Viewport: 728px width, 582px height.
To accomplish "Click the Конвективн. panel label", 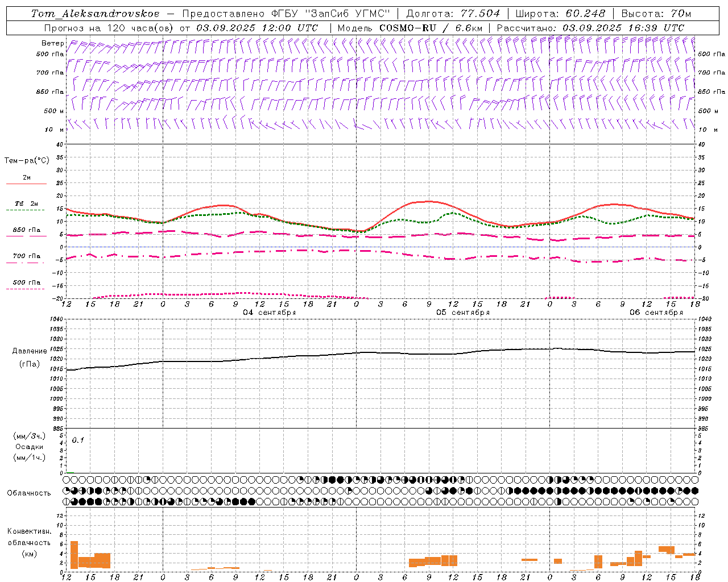I will tap(30, 531).
